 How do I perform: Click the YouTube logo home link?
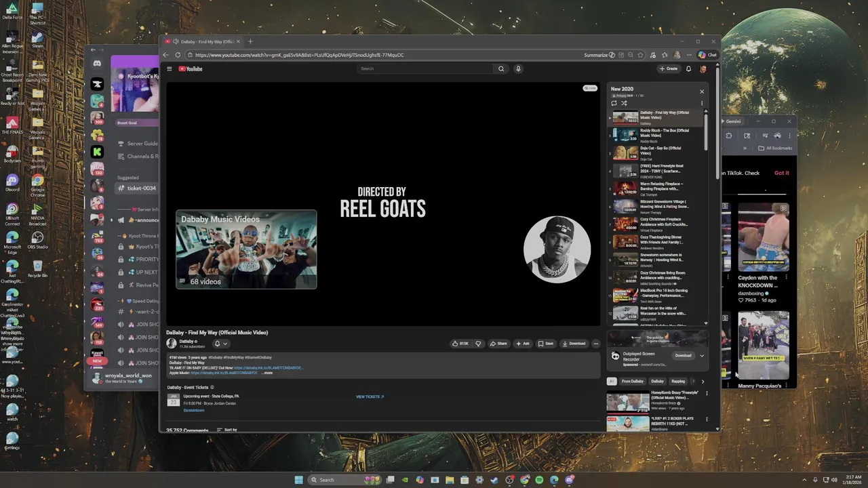point(191,68)
